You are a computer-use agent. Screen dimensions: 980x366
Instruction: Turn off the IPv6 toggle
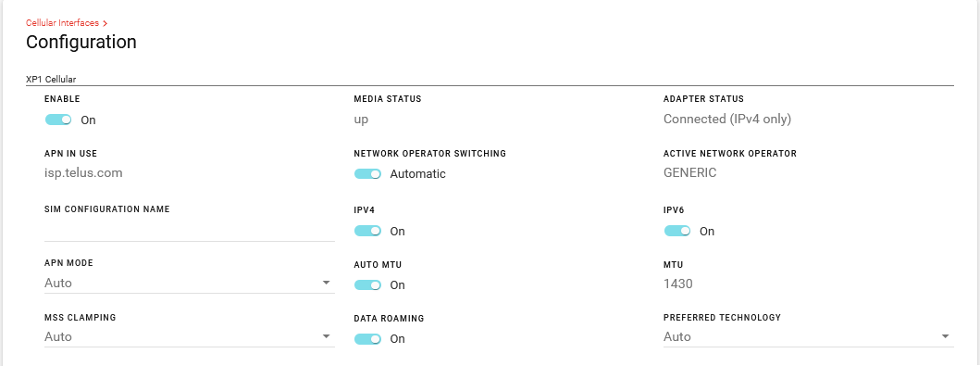pos(676,231)
